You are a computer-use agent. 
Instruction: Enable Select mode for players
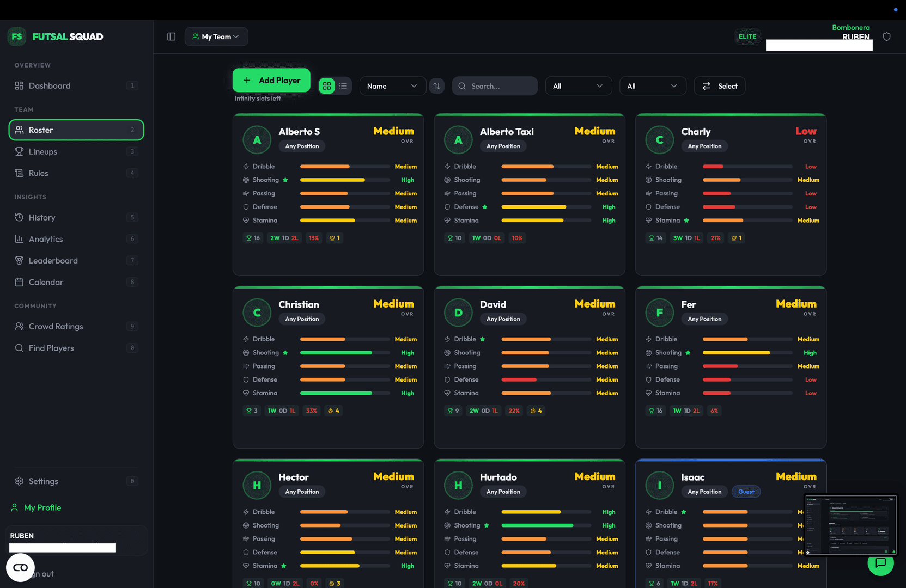720,86
